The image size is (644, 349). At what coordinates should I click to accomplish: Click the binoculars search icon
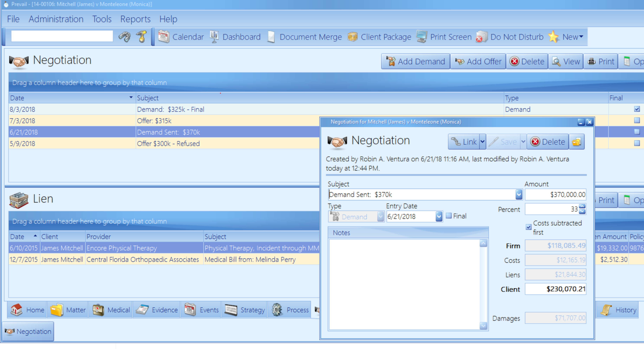pyautogui.click(x=125, y=37)
